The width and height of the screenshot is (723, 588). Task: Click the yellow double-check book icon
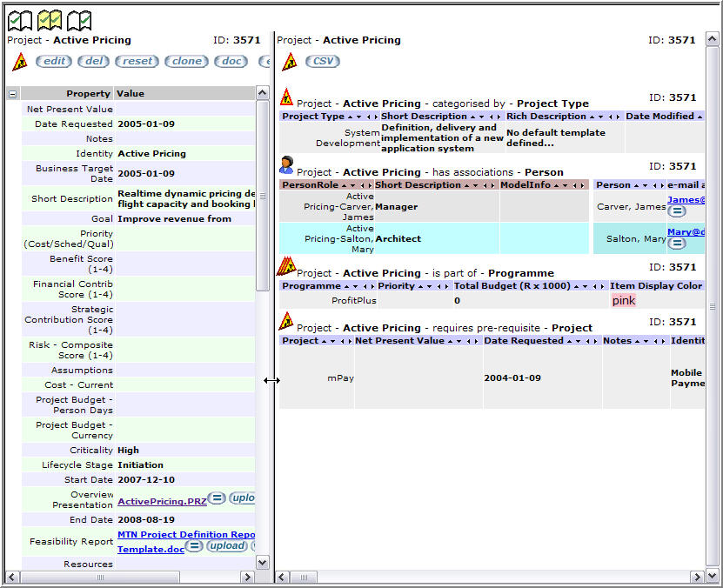point(50,19)
